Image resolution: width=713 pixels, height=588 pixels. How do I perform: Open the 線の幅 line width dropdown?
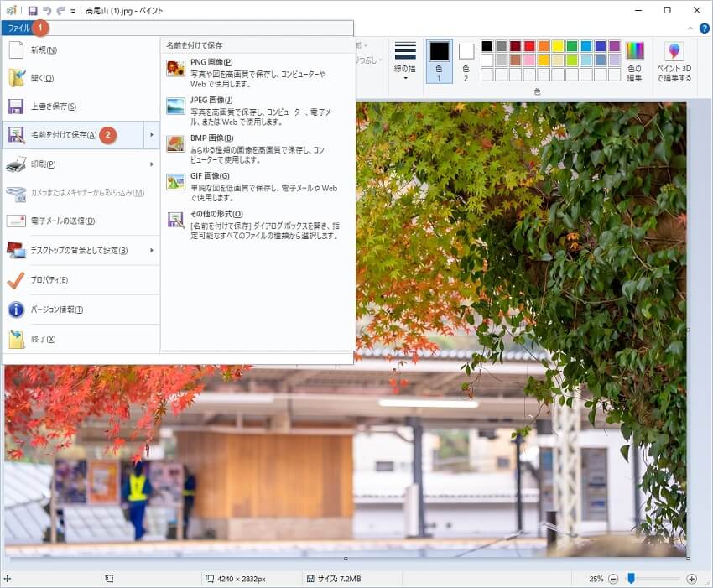coord(405,61)
